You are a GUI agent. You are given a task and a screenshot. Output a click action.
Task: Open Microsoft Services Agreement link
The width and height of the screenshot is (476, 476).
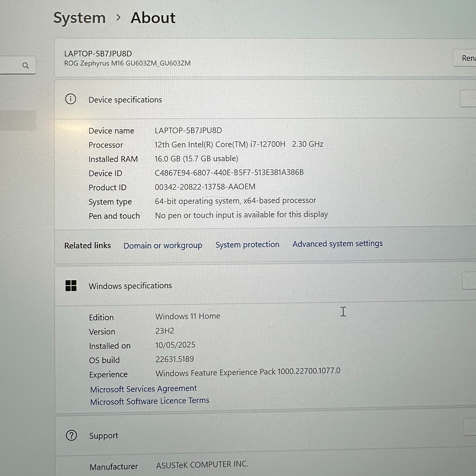(143, 389)
